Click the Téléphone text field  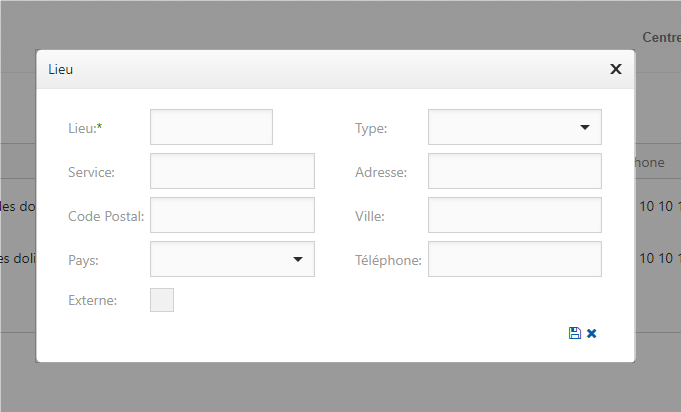click(515, 259)
